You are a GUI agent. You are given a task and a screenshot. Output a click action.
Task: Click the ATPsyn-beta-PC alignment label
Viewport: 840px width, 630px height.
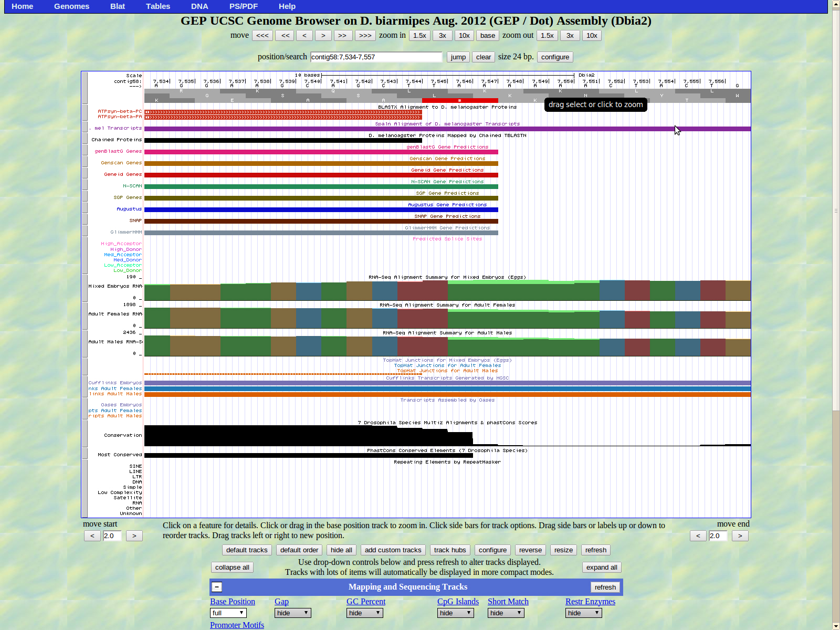pos(120,111)
